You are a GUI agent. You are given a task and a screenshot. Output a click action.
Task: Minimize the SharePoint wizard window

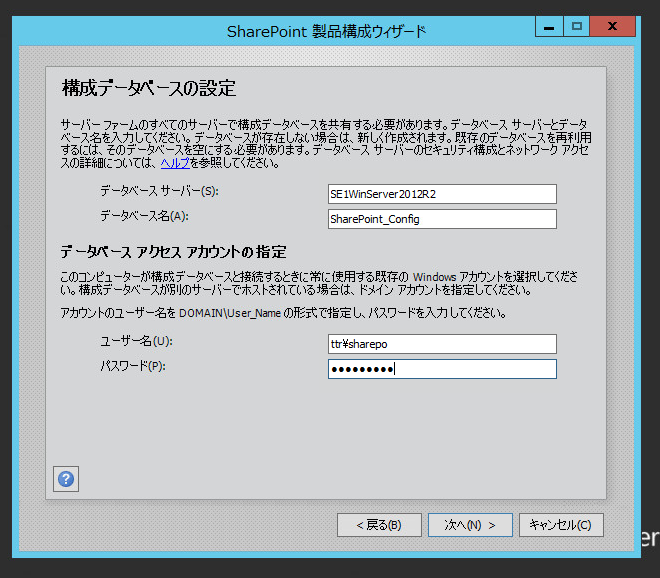(x=549, y=26)
